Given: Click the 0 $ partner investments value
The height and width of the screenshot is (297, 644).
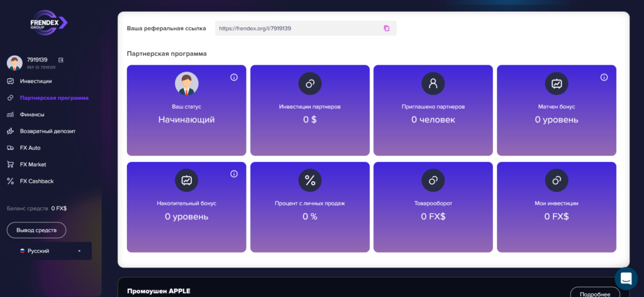Looking at the screenshot, I should click(310, 120).
